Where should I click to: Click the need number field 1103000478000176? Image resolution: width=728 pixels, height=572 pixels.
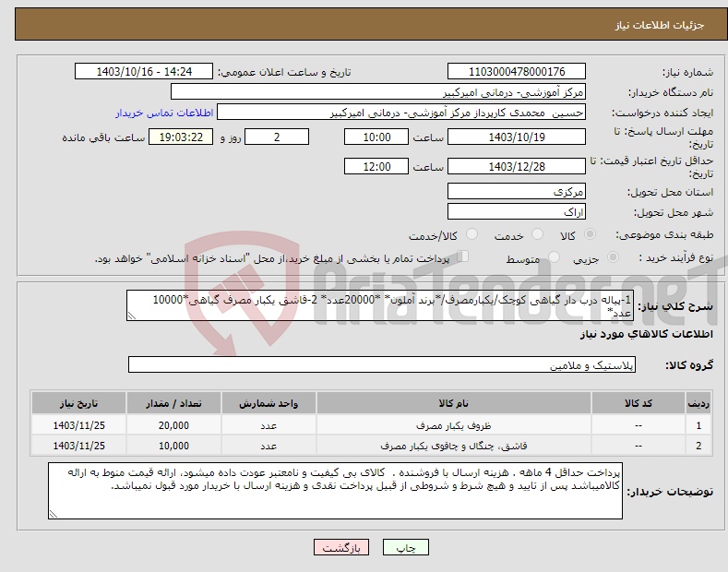coord(517,72)
